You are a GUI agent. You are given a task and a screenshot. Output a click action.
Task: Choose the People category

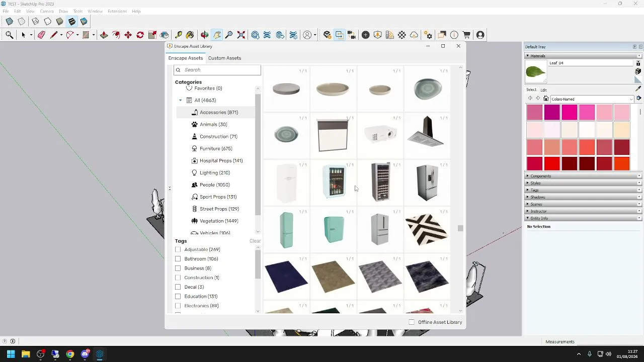tap(210, 185)
